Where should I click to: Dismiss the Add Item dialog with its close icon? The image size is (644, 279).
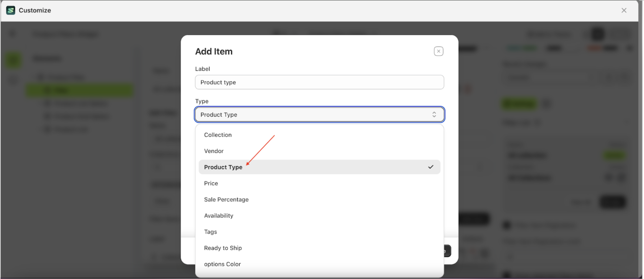point(438,51)
